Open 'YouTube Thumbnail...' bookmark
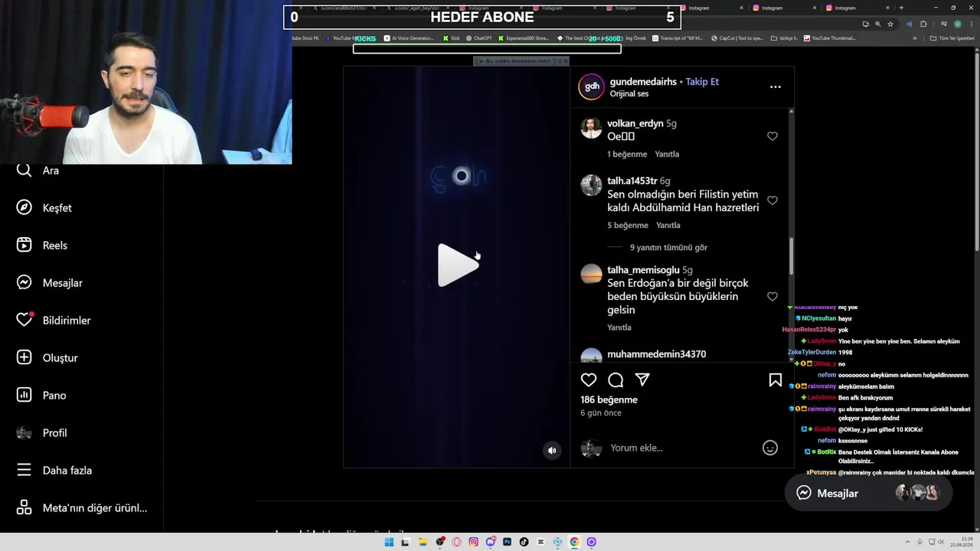Viewport: 980px width, 551px height. pos(829,38)
